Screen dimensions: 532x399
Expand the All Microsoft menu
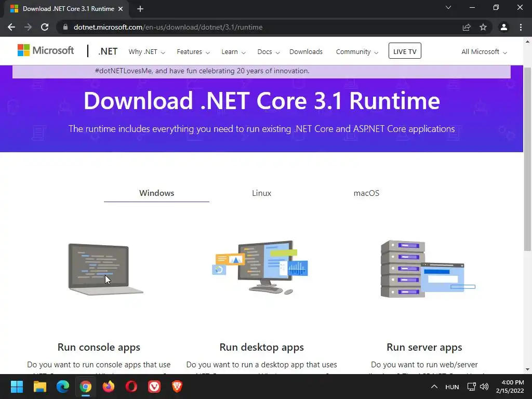(x=484, y=52)
